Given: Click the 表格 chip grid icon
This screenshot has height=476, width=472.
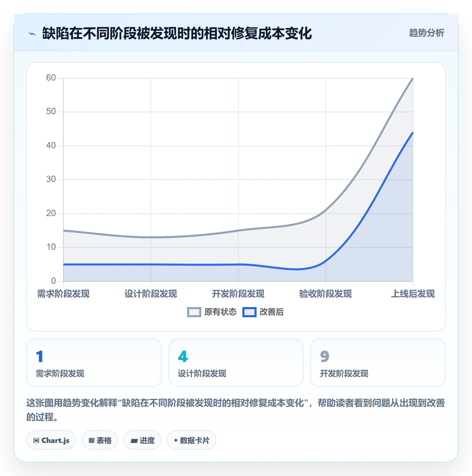Looking at the screenshot, I should pyautogui.click(x=91, y=441).
